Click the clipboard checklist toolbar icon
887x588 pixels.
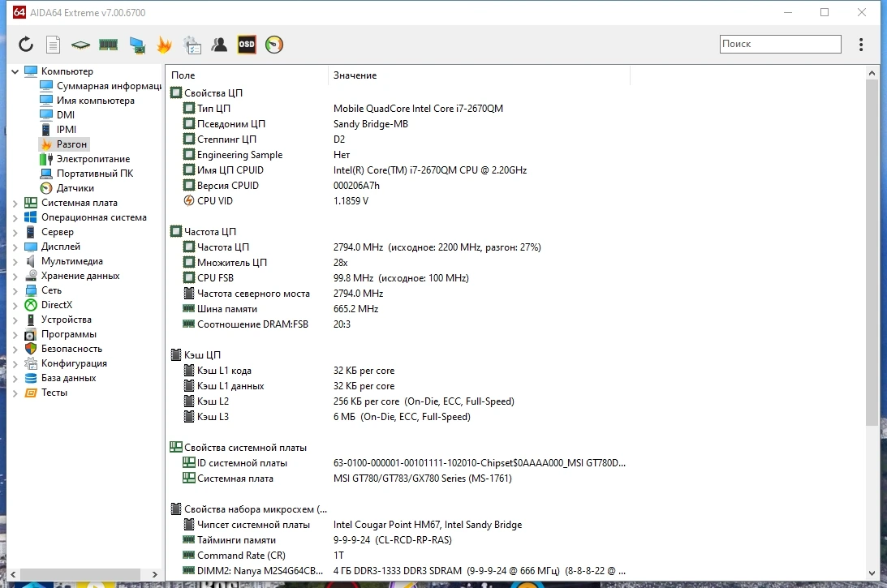click(x=192, y=45)
